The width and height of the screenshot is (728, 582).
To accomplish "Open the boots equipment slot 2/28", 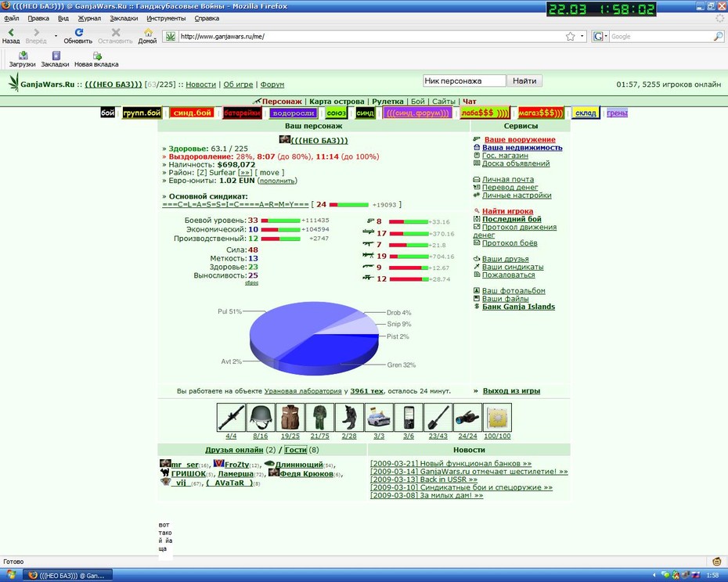I will click(x=349, y=417).
